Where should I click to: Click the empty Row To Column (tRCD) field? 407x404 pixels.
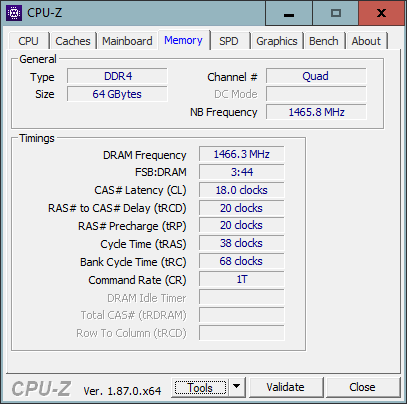[x=242, y=333]
